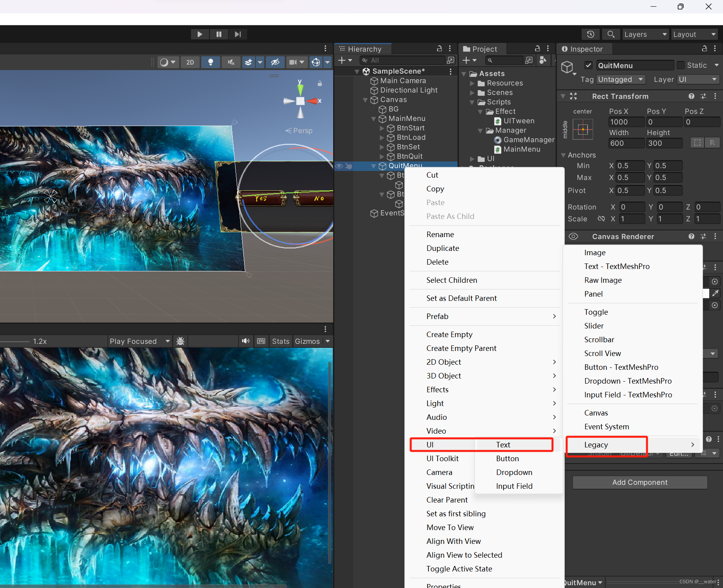
Task: Lock the Project panel
Action: 538,48
